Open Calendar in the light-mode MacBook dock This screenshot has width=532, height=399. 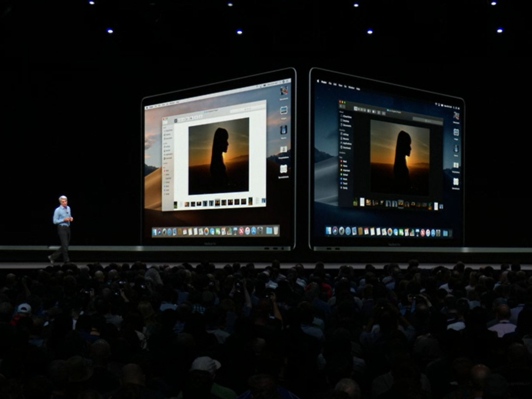pyautogui.click(x=185, y=232)
